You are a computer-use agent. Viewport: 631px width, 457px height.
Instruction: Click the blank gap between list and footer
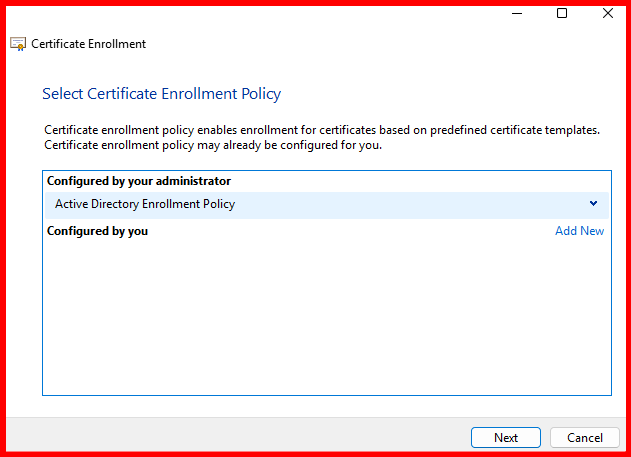(x=326, y=407)
